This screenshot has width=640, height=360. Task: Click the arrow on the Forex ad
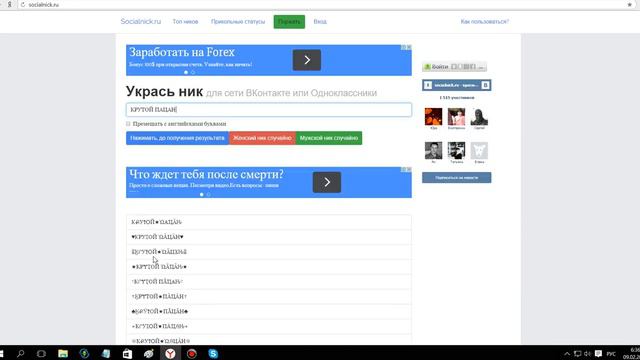pyautogui.click(x=307, y=60)
